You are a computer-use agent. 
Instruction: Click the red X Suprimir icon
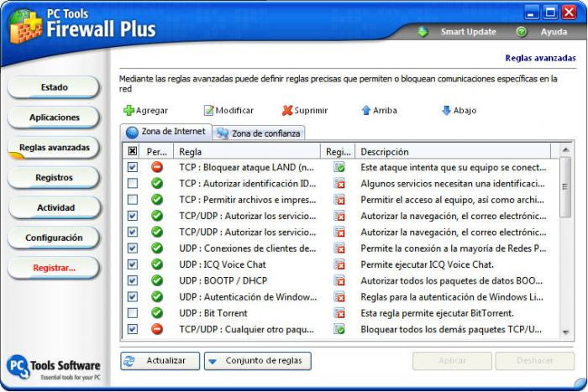point(287,110)
